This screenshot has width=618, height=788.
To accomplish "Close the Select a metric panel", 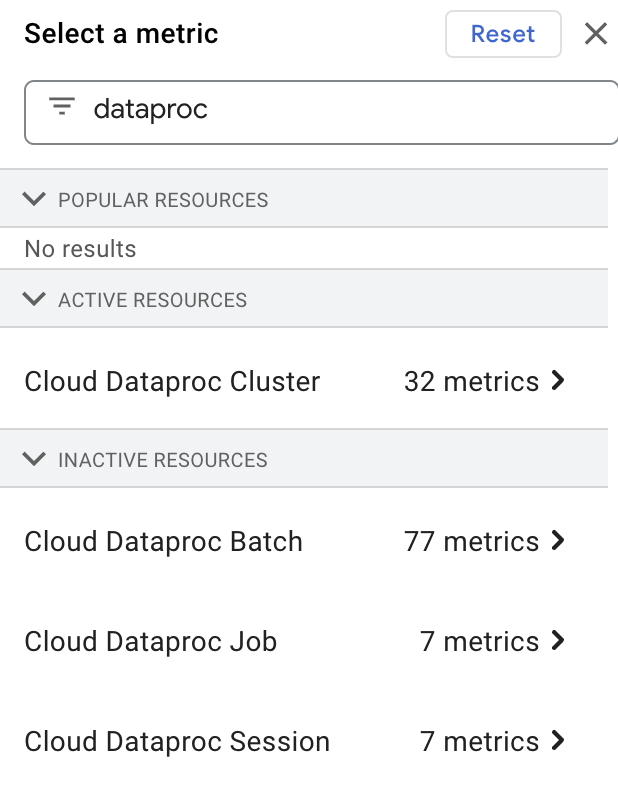I will (x=596, y=34).
